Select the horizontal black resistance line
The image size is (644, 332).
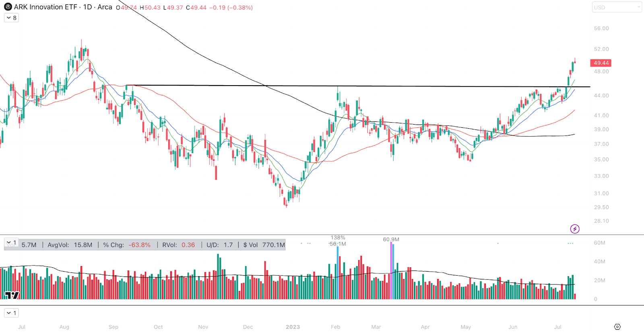[x=358, y=86]
